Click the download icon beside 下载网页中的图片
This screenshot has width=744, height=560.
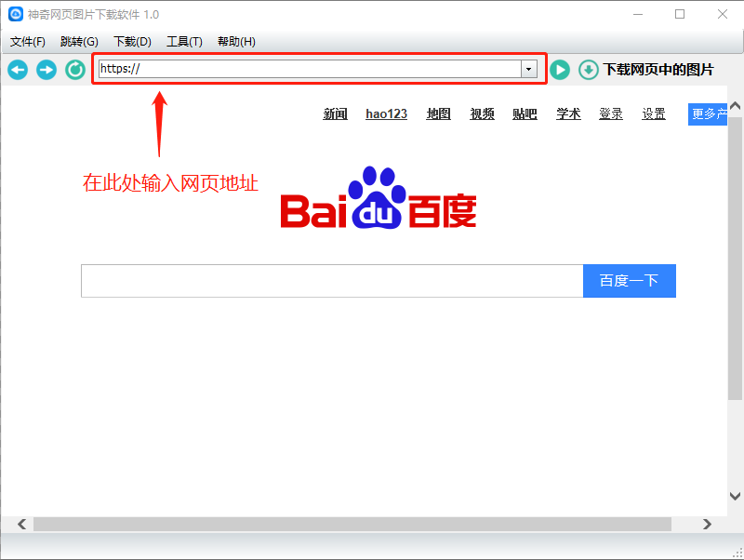pos(587,70)
